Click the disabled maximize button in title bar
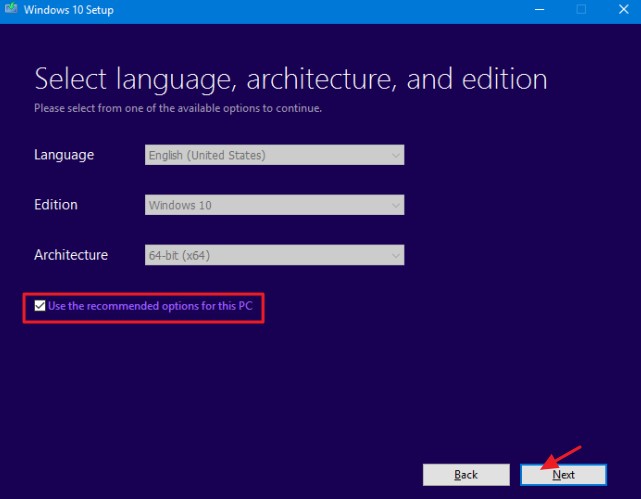Viewport: 641px width, 499px height. coord(581,9)
